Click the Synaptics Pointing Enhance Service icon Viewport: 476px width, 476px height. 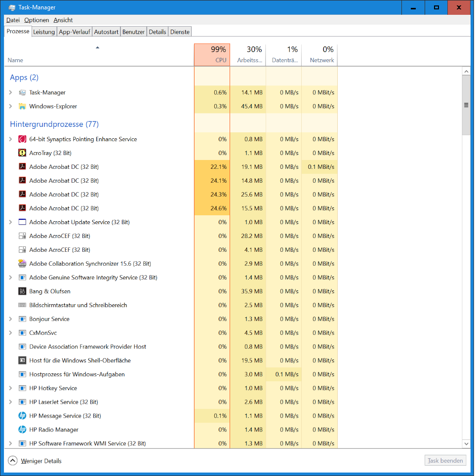coord(22,139)
